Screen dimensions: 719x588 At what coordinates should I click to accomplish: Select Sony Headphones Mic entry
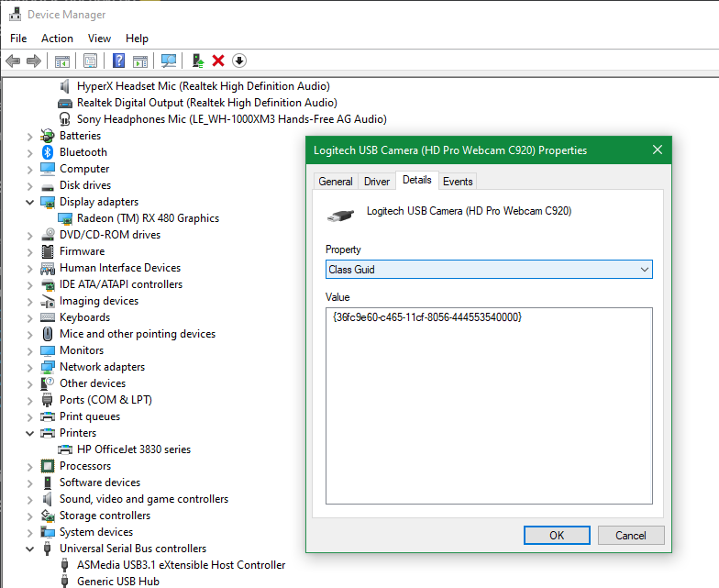pos(231,119)
